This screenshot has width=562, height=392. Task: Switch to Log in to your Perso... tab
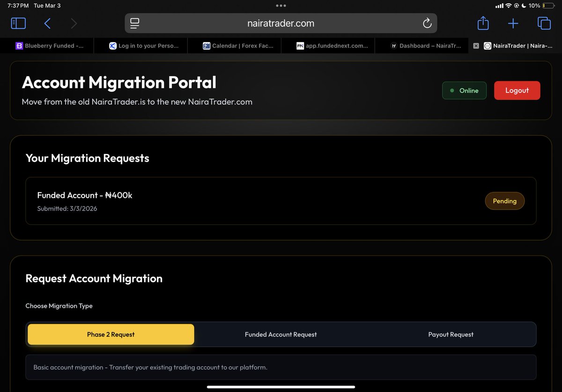click(x=140, y=46)
